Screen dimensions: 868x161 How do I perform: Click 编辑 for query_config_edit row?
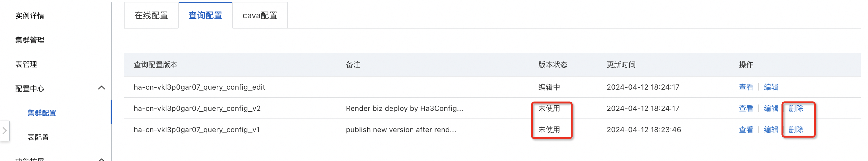coord(771,87)
